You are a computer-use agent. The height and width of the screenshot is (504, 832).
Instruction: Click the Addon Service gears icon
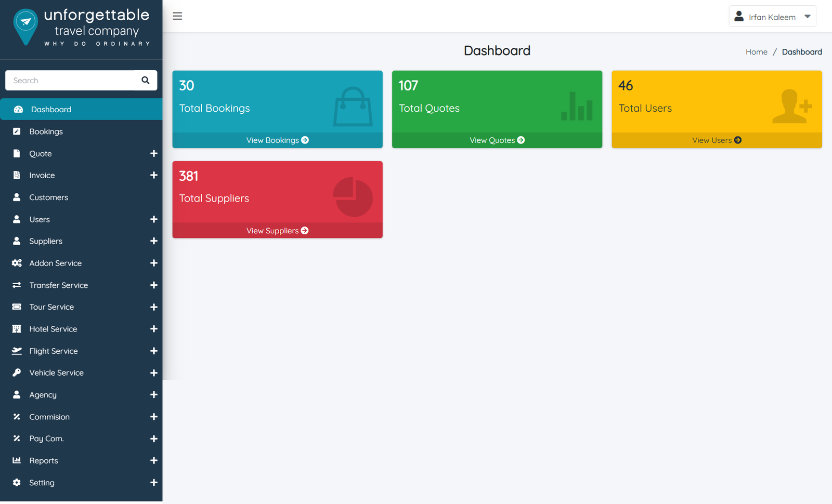[17, 263]
